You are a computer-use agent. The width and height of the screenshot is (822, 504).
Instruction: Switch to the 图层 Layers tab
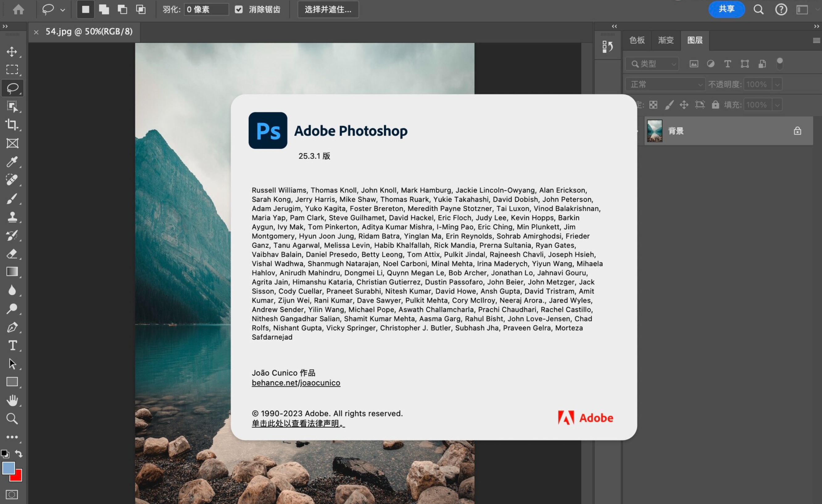[695, 40]
